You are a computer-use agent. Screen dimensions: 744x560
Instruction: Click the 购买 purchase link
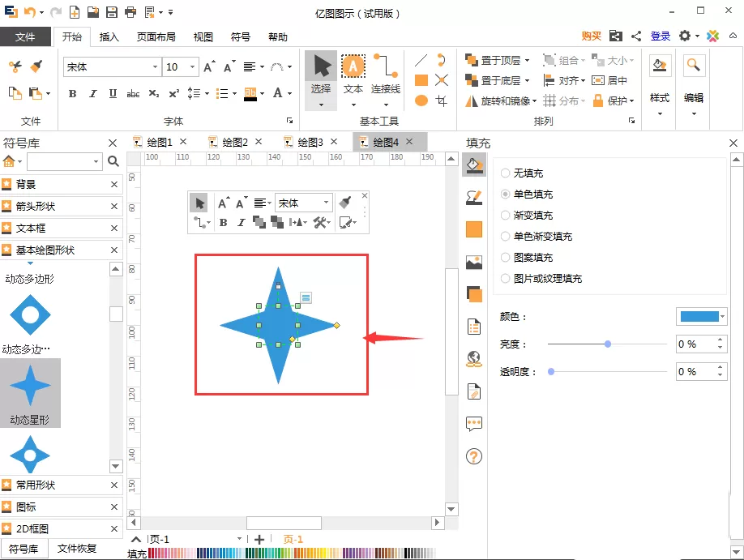coord(591,36)
